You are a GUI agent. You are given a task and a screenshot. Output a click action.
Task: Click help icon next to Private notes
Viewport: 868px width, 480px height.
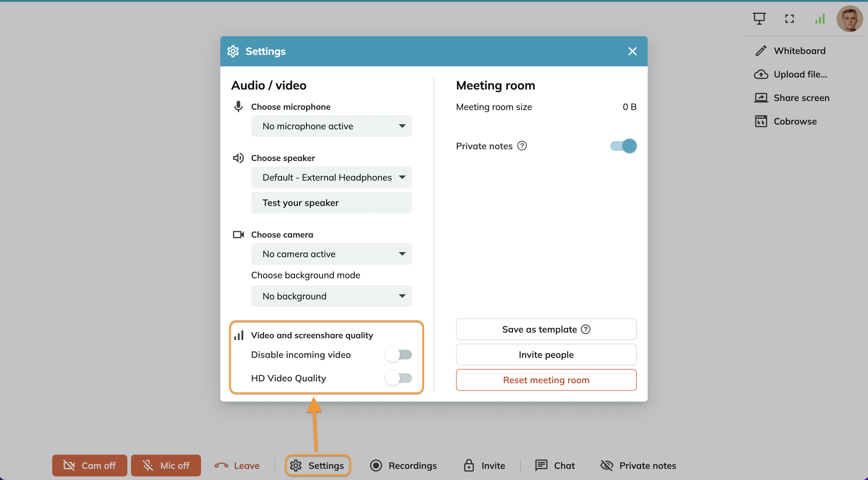(522, 146)
